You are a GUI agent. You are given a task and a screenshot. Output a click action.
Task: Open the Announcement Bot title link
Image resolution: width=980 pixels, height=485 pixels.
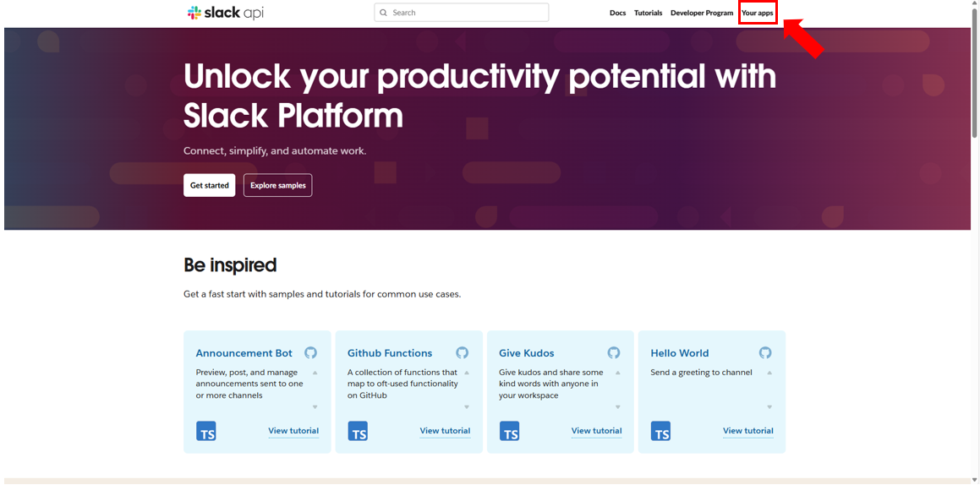[x=244, y=353]
